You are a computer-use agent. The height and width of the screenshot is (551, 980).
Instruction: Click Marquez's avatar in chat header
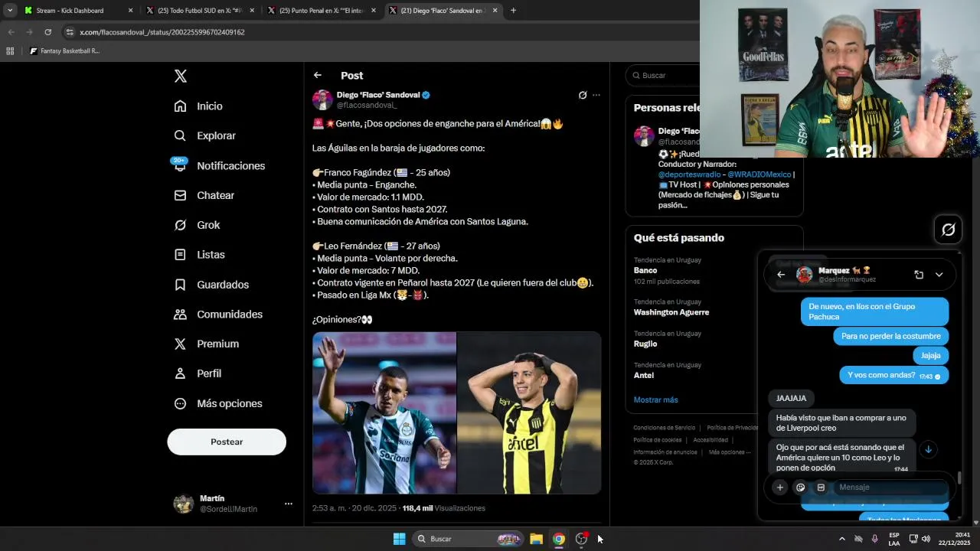tap(804, 275)
